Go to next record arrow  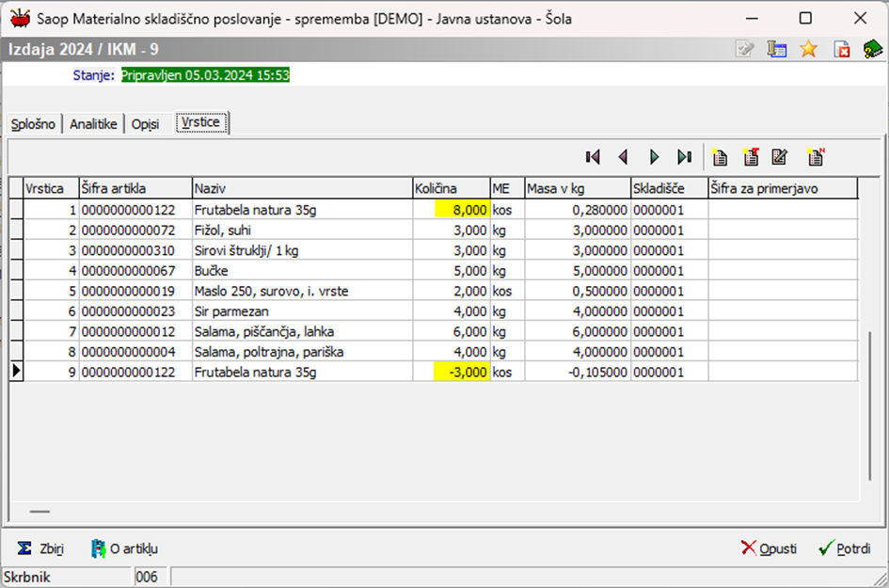click(x=654, y=157)
